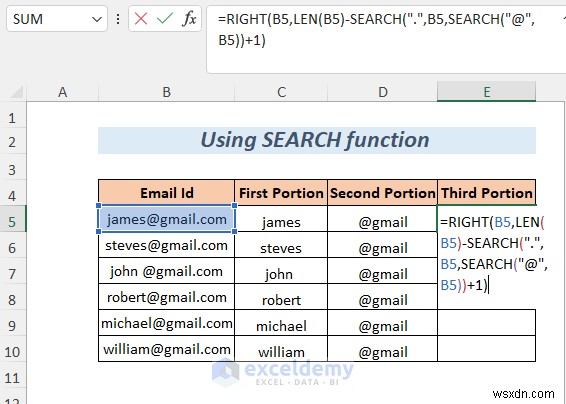
Task: Click the 'Email Id' header cell
Action: tap(166, 192)
